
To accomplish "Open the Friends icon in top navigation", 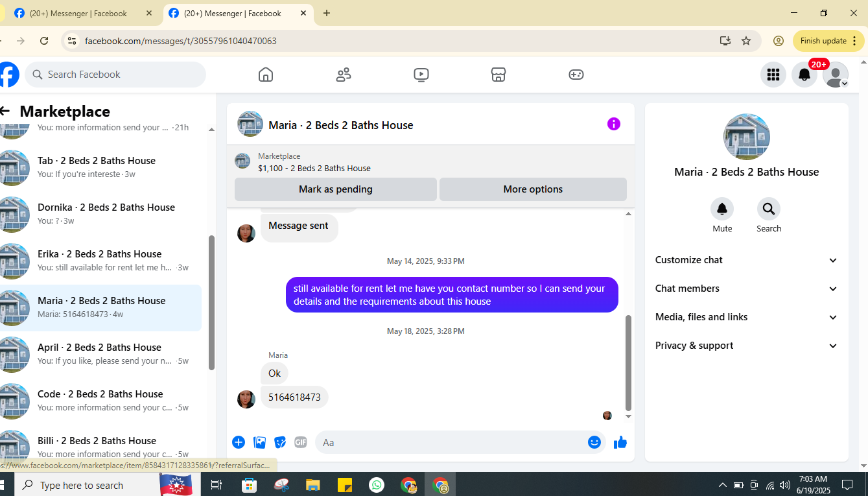I will 344,75.
